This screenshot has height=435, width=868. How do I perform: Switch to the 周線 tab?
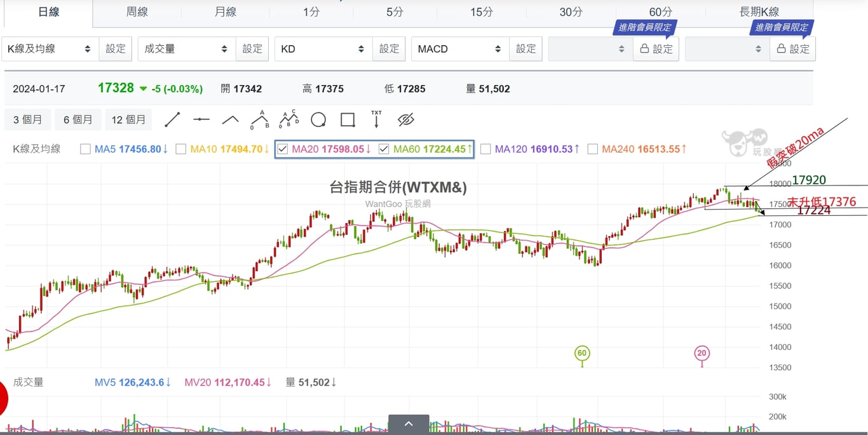[x=137, y=12]
